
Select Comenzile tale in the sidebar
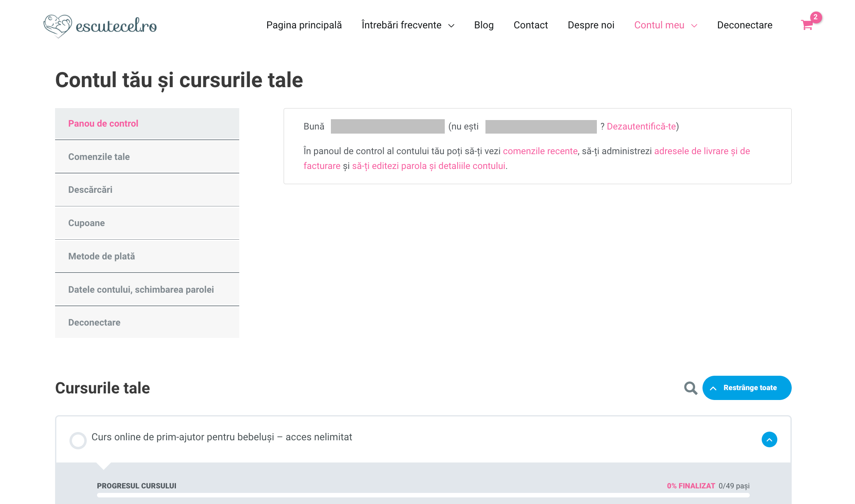click(x=99, y=157)
